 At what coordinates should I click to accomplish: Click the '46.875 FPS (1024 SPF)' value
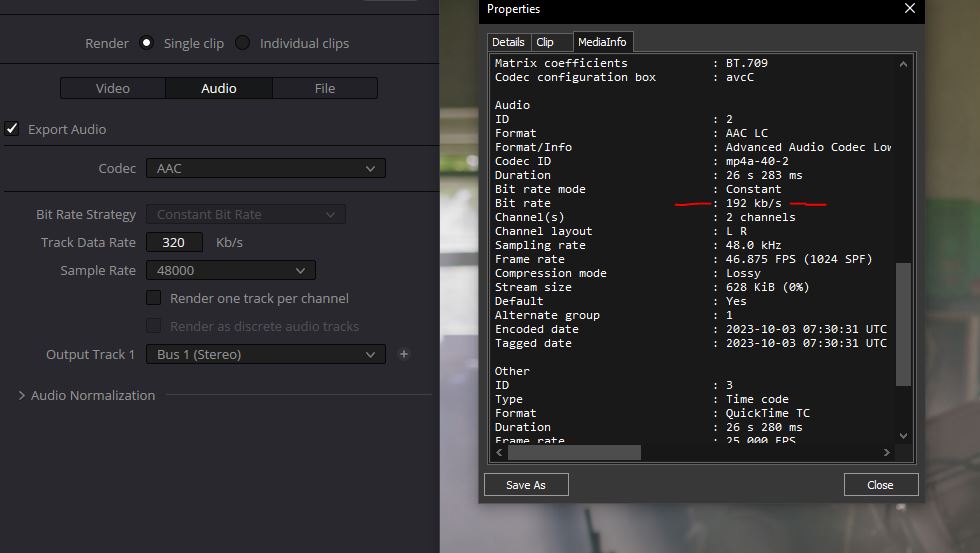tap(799, 259)
